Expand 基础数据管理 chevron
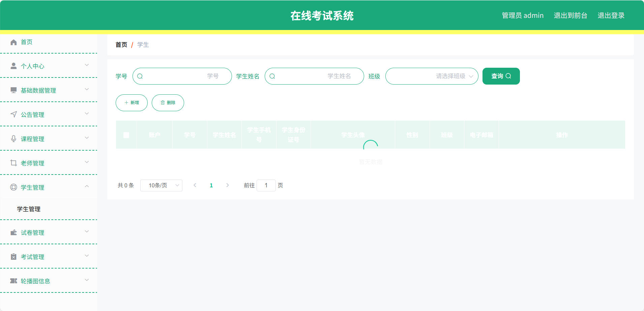Viewport: 644px width, 311px height. [x=87, y=89]
